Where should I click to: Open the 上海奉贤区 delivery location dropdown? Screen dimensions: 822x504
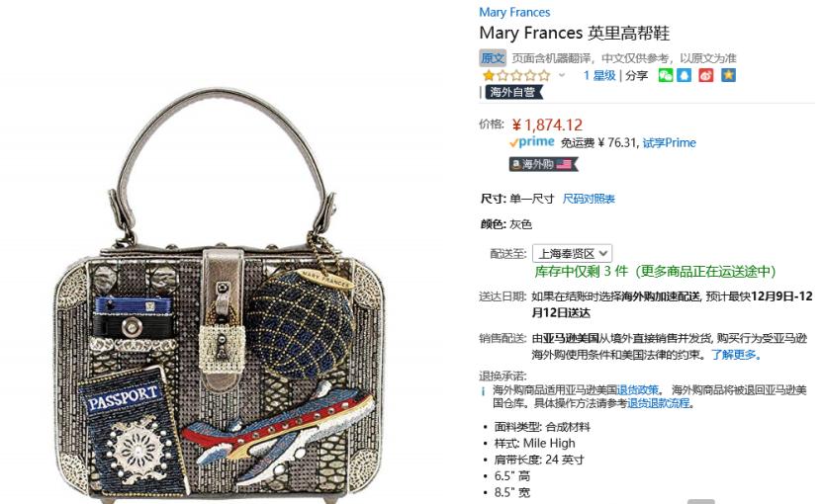pyautogui.click(x=572, y=254)
